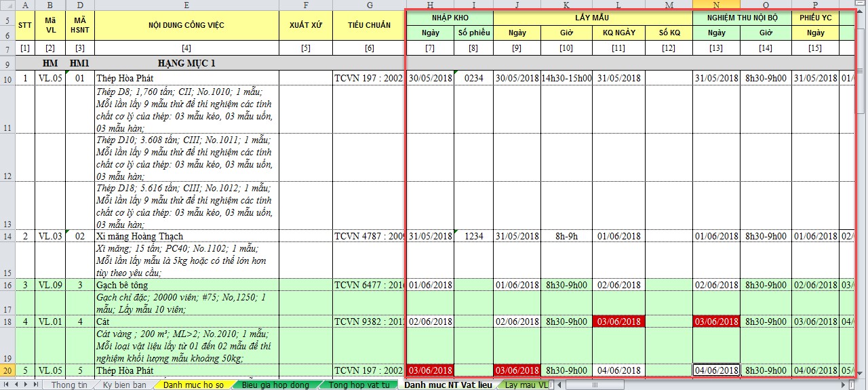Go to Tong hop vat tu sheet
The width and height of the screenshot is (868, 390).
[x=359, y=385]
